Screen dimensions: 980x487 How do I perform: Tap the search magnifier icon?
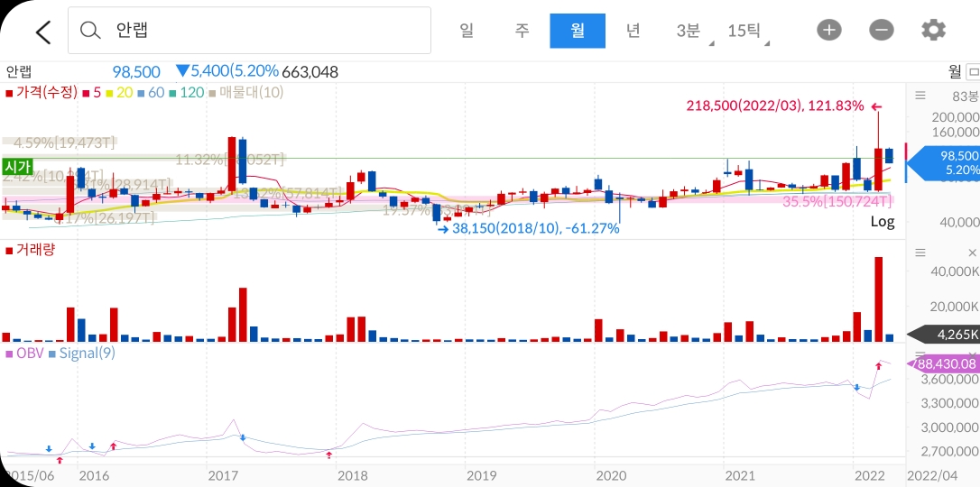coord(90,30)
